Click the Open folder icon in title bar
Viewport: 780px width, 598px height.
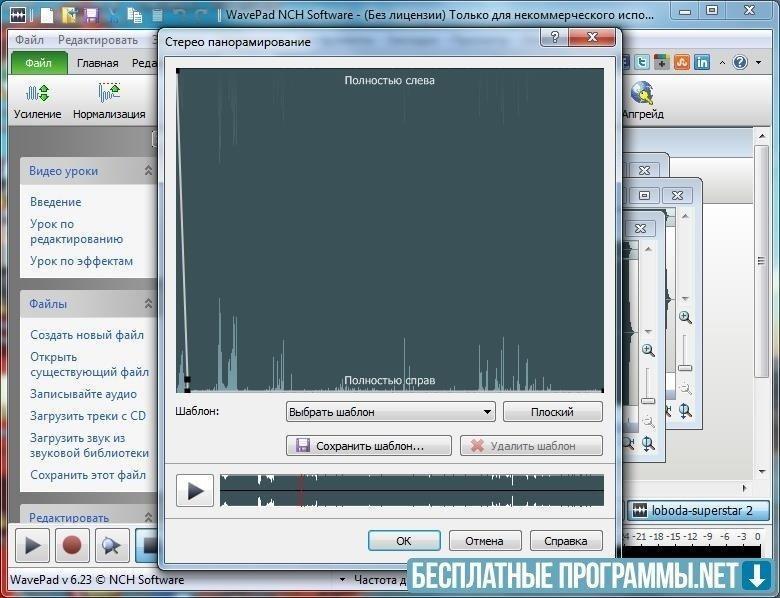click(x=70, y=15)
